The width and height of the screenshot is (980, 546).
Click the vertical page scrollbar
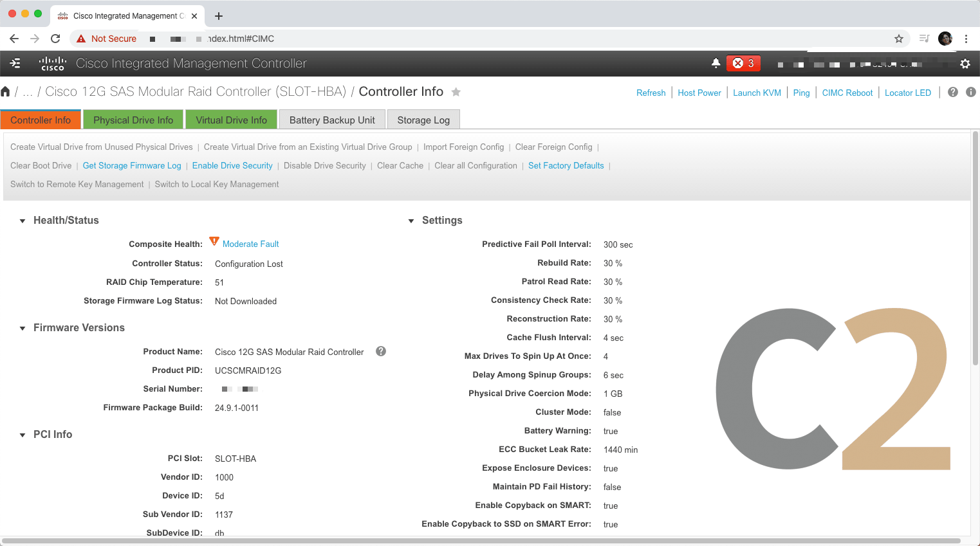point(975,248)
